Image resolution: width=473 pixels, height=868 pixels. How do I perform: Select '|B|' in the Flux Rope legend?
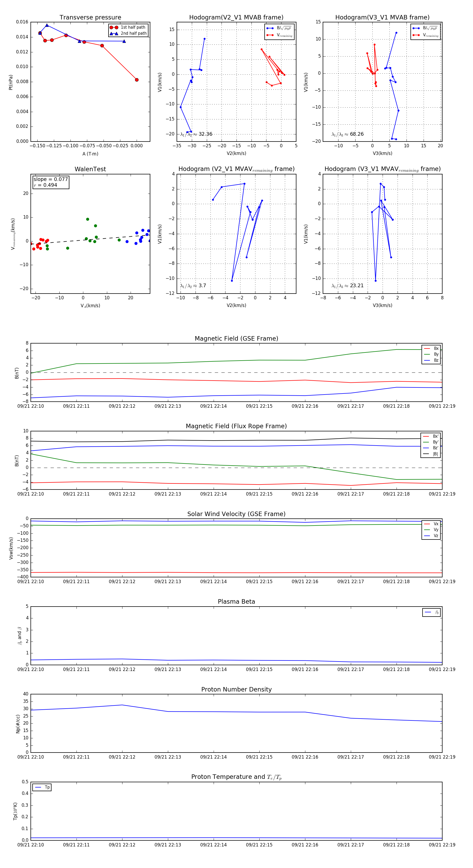(431, 454)
